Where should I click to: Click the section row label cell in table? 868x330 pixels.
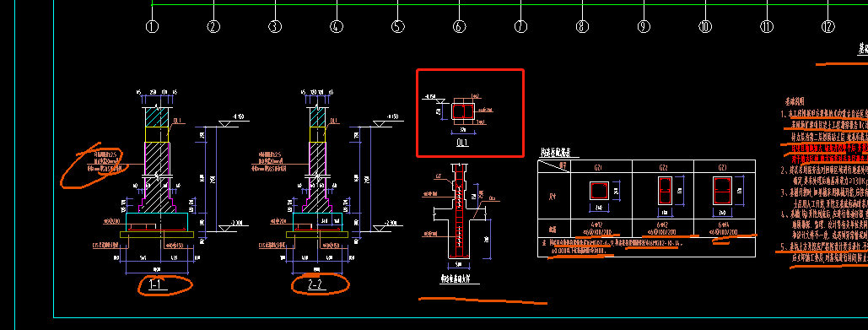coord(554,196)
